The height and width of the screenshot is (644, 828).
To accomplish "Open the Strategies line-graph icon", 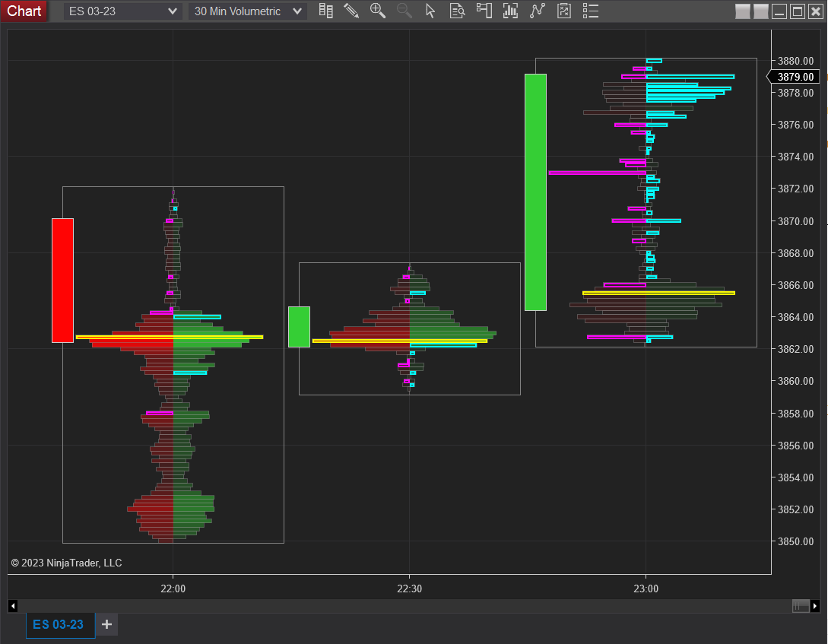I will (537, 11).
